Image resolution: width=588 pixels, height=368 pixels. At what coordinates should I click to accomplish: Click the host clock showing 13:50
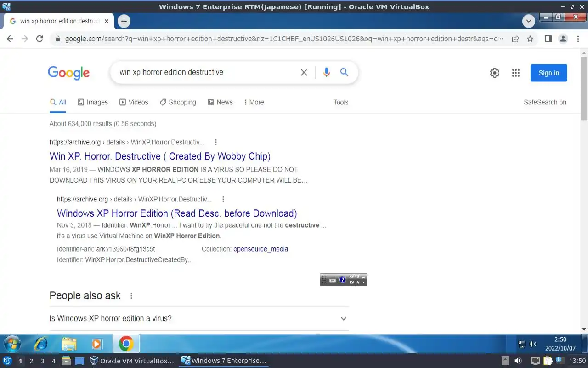click(578, 361)
